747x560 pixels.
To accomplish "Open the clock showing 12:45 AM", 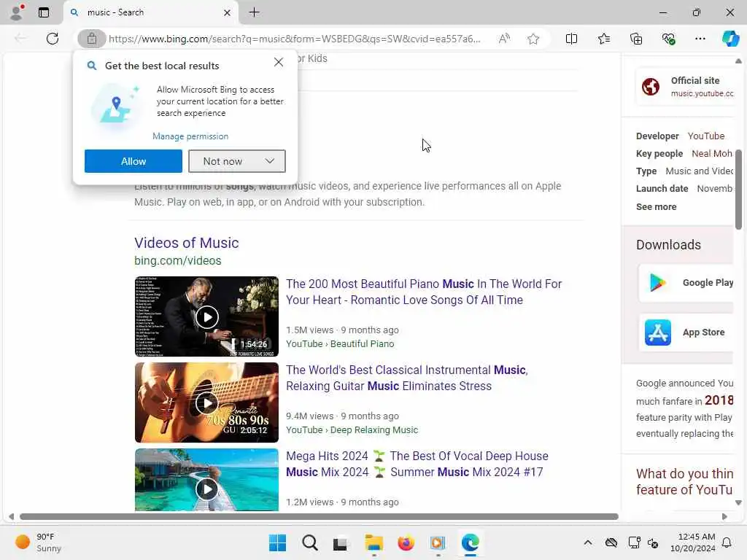I will (693, 542).
